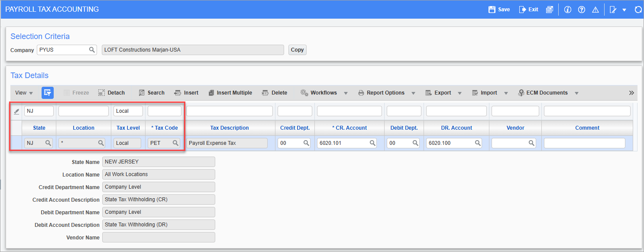Open State lookup magnifier in NJ row
This screenshot has height=252, width=644.
(48, 143)
